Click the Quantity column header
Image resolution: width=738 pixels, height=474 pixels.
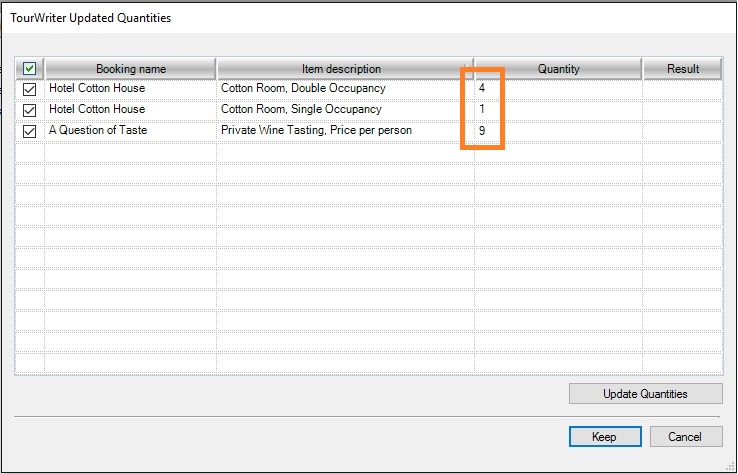tap(558, 69)
